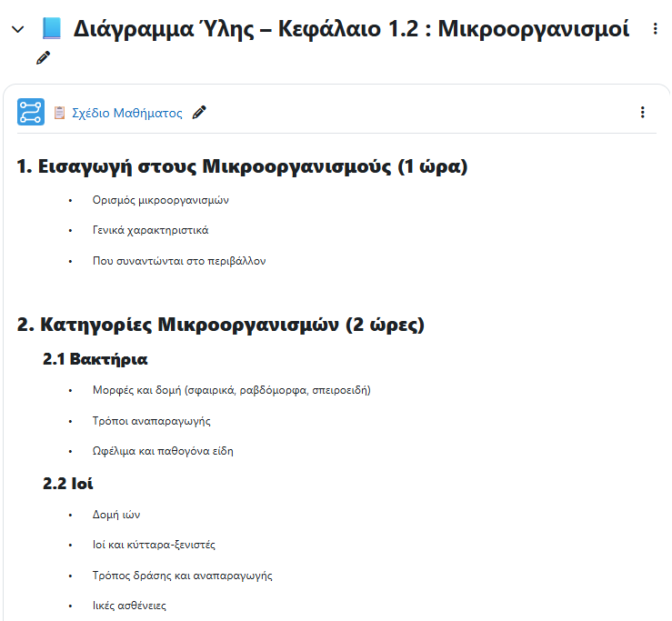Viewport: 672px width, 621px height.
Task: Click the Γενικά χαρακτηριστικά bullet item
Action: pos(150,230)
